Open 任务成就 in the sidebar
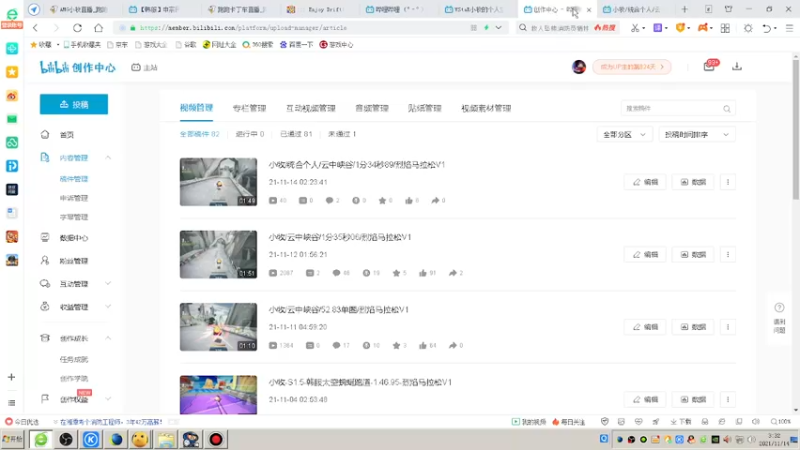Screen dimensions: 800x450 click(74, 360)
